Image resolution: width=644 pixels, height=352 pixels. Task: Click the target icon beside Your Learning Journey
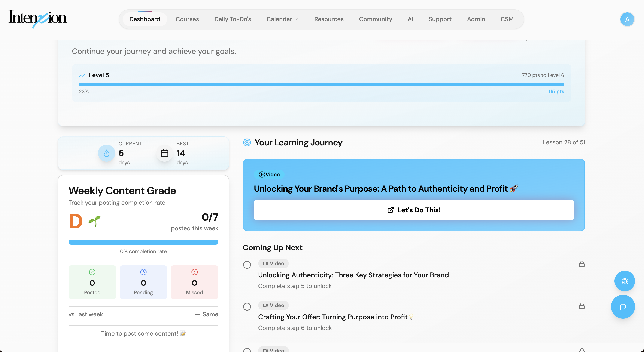pyautogui.click(x=247, y=143)
